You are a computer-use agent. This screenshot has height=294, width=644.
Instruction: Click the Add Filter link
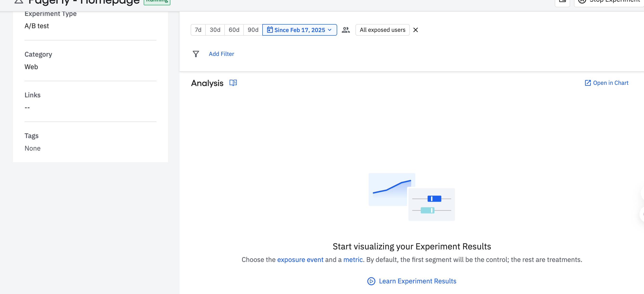click(x=221, y=54)
